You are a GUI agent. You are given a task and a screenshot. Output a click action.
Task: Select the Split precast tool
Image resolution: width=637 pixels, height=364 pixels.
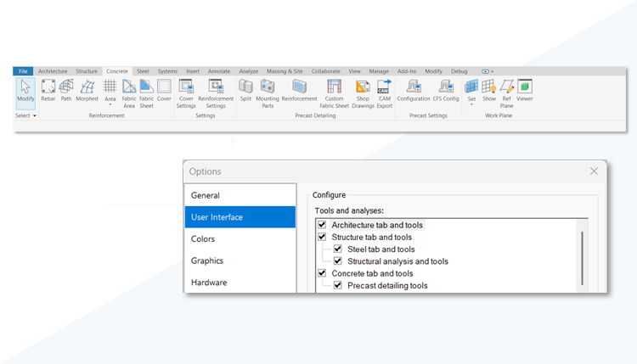[245, 91]
